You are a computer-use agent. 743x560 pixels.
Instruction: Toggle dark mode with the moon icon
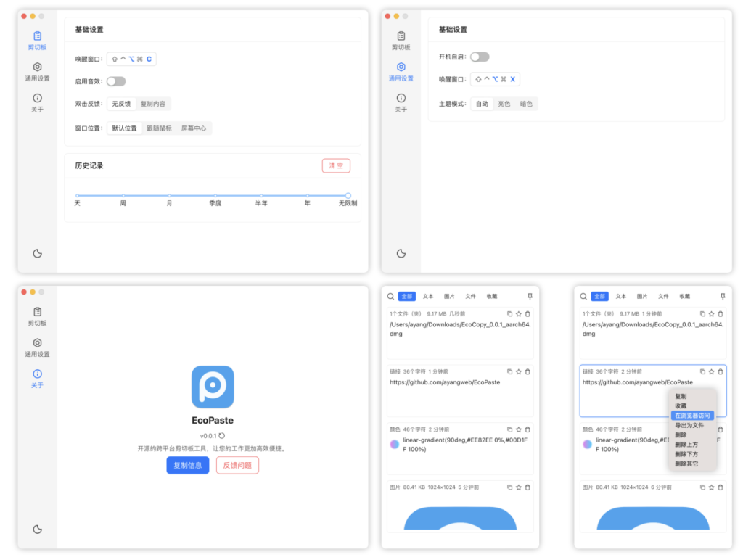38,254
